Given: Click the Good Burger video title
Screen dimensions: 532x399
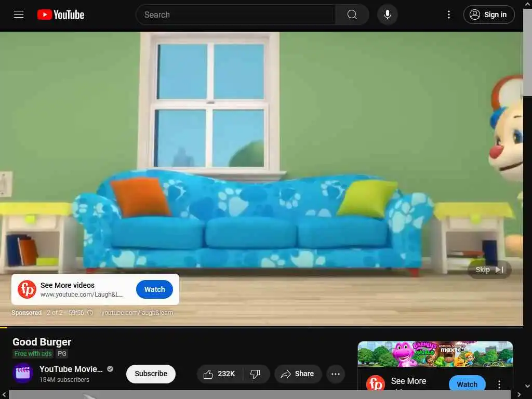Looking at the screenshot, I should (42, 342).
